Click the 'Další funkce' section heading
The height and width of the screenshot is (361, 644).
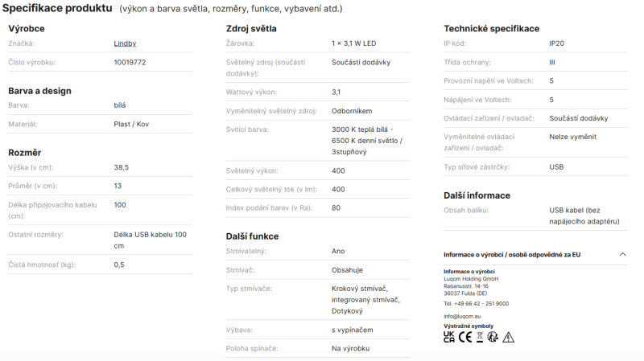pyautogui.click(x=252, y=236)
